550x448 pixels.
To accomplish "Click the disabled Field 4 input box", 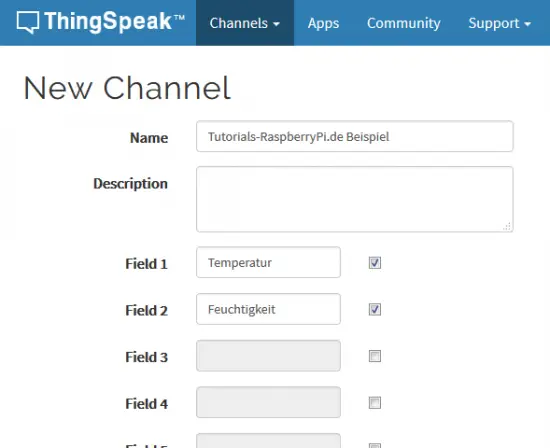I will [268, 402].
